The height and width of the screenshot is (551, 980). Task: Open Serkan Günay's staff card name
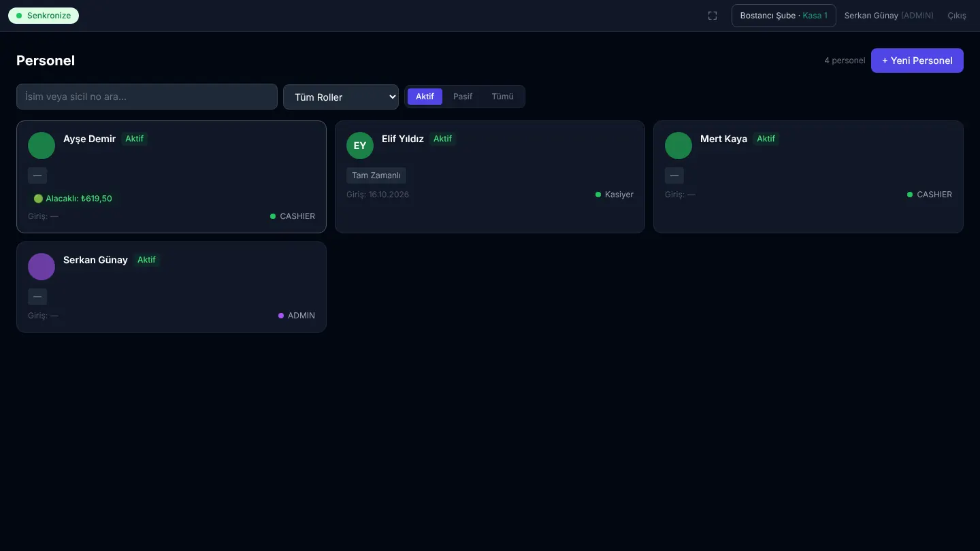coord(95,260)
